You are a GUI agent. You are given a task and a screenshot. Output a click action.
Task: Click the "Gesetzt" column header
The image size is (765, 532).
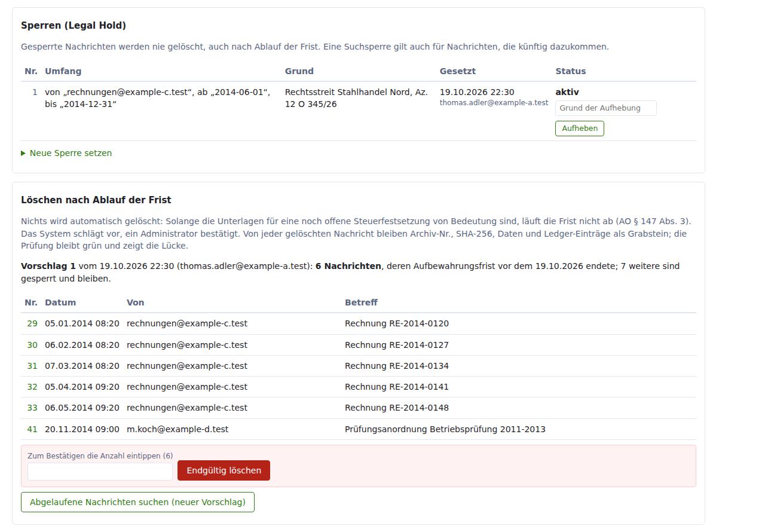[458, 71]
